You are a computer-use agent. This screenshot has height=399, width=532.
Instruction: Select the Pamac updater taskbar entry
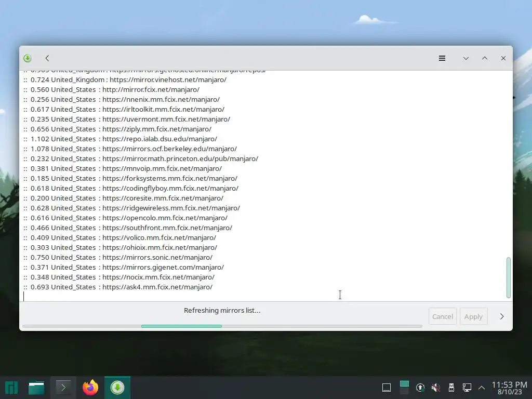117,388
